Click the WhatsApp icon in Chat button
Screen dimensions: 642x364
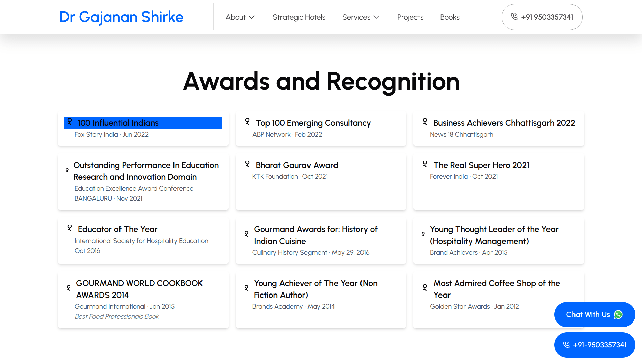point(618,315)
